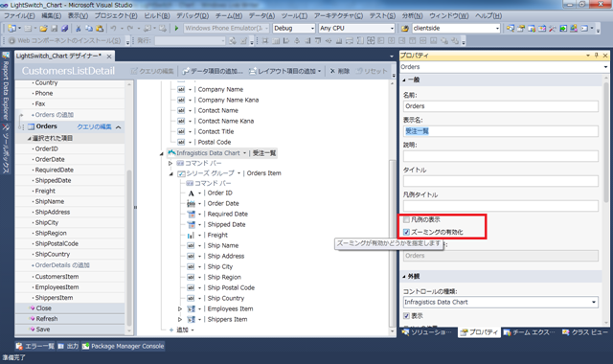Screen dimensions: 613x364
Task: Switch to the チーム エクスプローラー tab
Action: click(x=529, y=332)
